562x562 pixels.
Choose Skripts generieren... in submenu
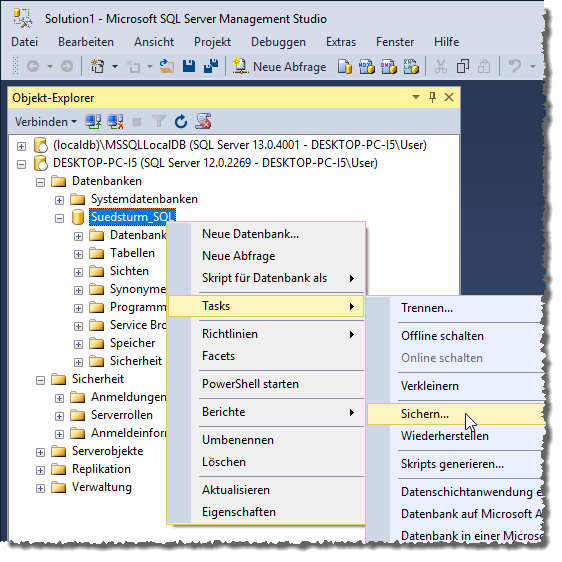click(456, 464)
